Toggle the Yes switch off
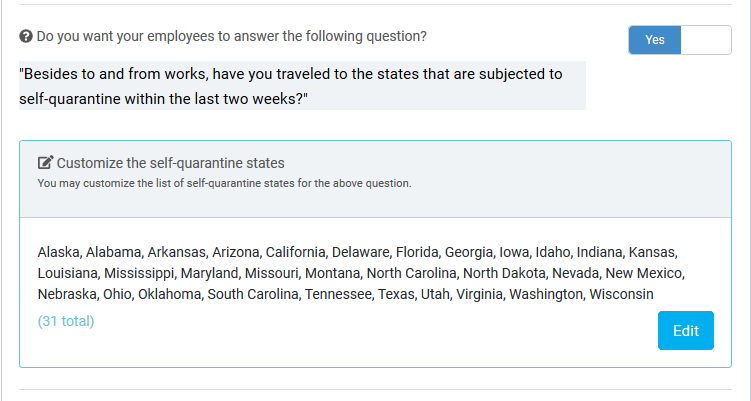751x401 pixels. pos(680,40)
